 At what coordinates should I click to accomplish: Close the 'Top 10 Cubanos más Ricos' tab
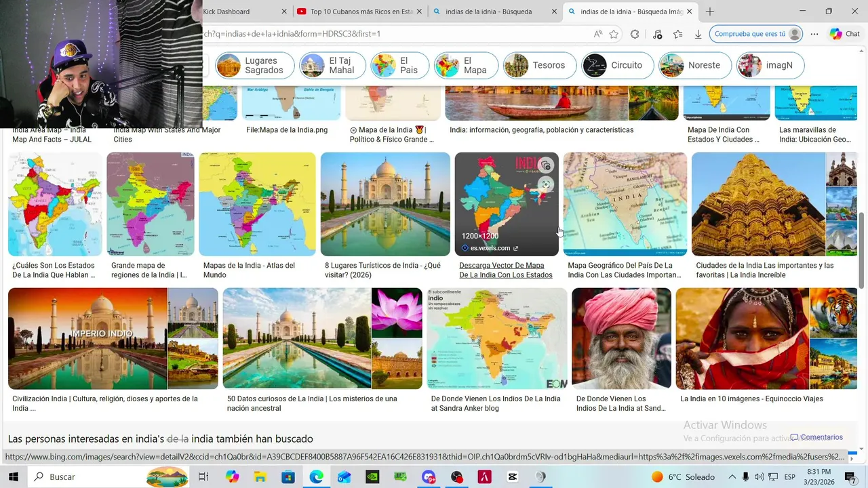[x=420, y=12]
